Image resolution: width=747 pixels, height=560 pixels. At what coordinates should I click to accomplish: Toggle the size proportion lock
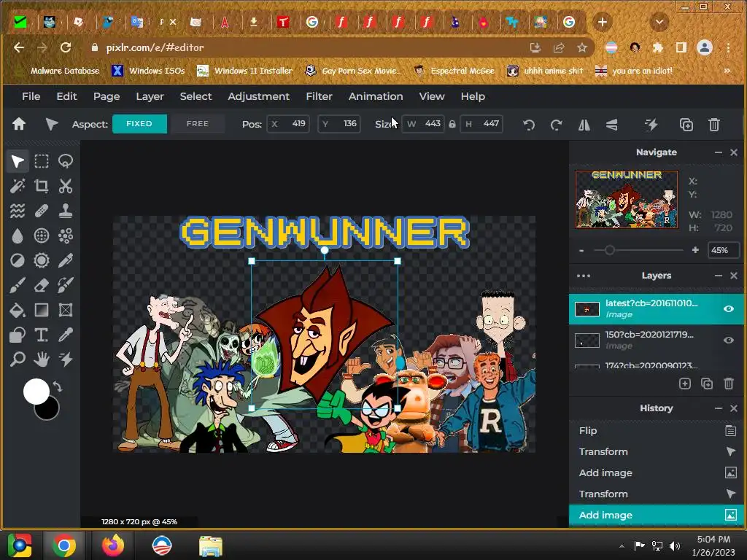coord(452,124)
